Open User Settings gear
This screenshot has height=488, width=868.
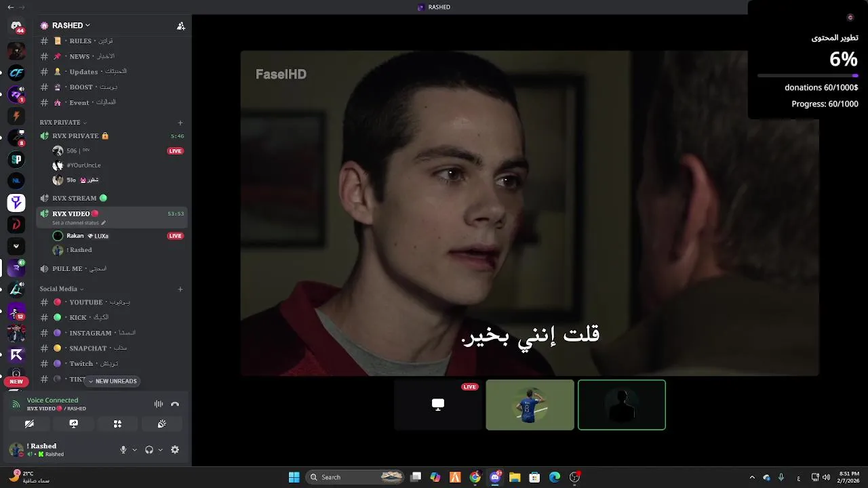[x=175, y=449]
